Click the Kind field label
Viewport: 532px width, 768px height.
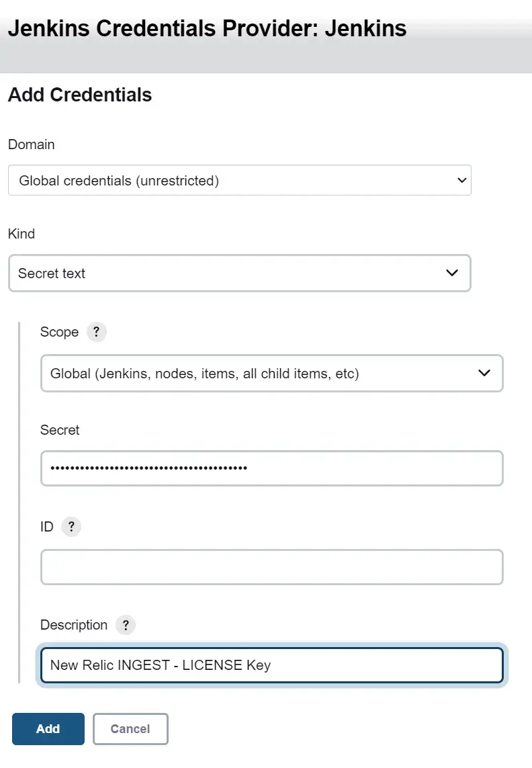point(21,234)
